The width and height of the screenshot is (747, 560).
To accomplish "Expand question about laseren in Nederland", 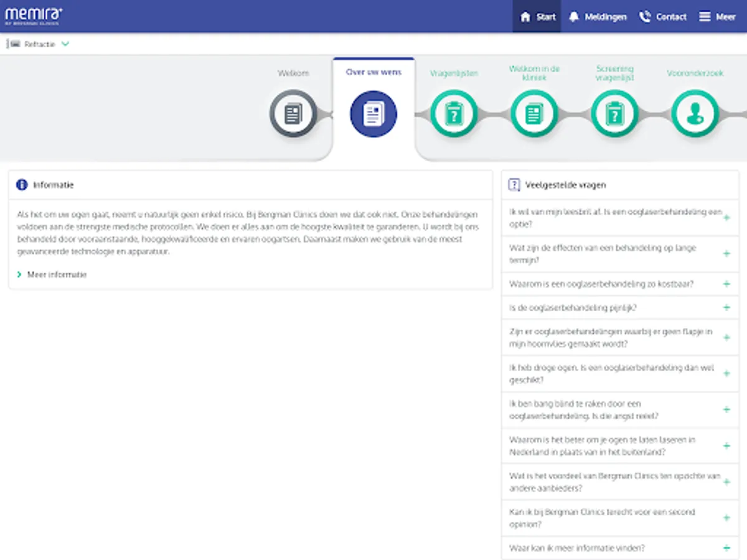I will [620, 446].
